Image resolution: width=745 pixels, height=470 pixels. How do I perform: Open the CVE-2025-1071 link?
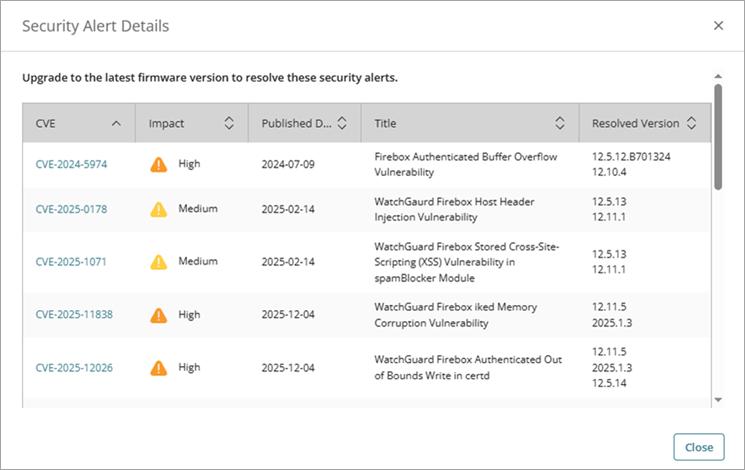(x=71, y=262)
